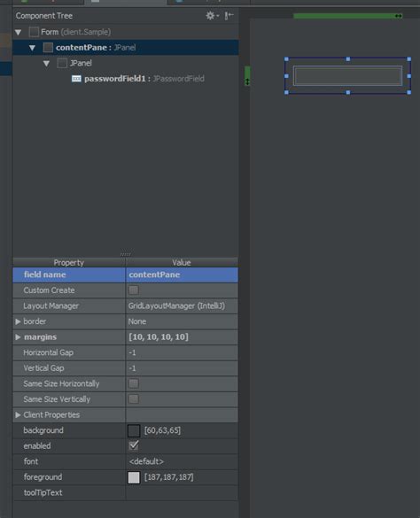Collapse the nested JPanel tree node
The image size is (420, 518).
click(46, 64)
